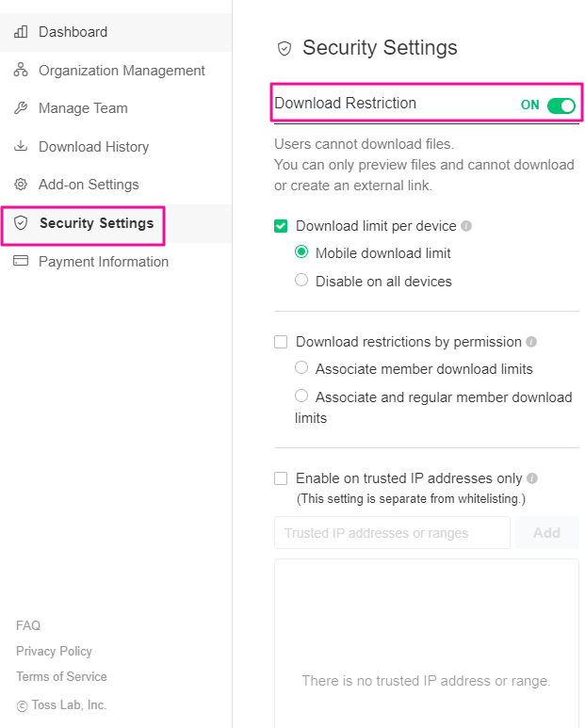The width and height of the screenshot is (585, 728).
Task: Click the Add-on Settings gear icon
Action: 21,185
